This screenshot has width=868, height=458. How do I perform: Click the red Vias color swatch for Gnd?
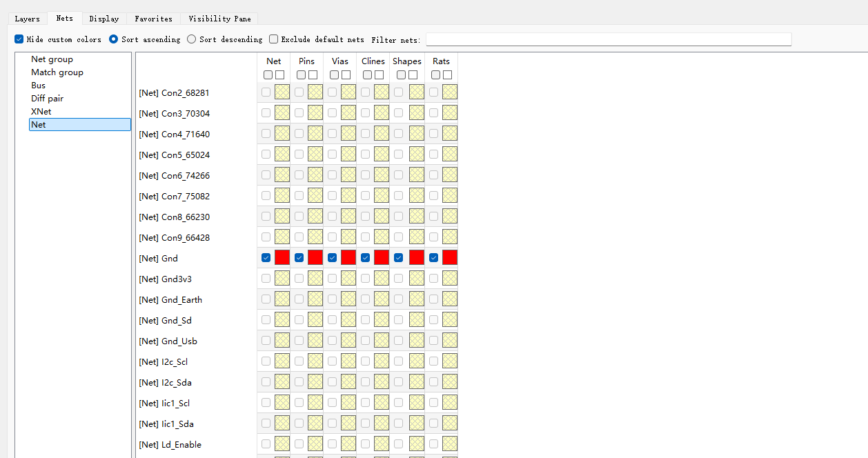(348, 258)
